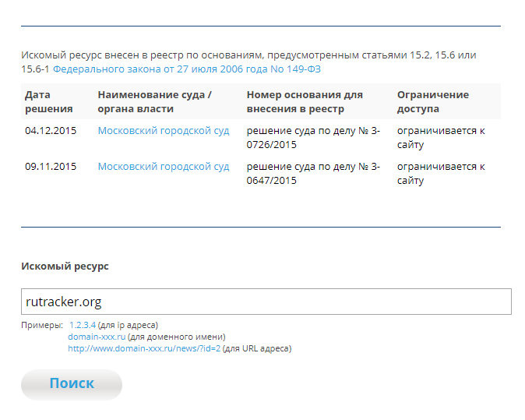Open the Федерального закона № 149-ФЗ link
Screen dimensions: 525x420
pyautogui.click(x=187, y=69)
